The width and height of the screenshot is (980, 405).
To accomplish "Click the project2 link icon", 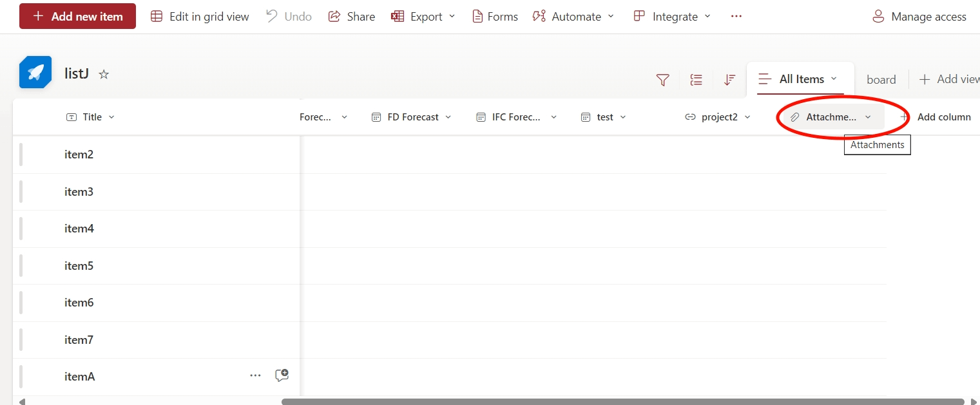I will click(x=690, y=117).
